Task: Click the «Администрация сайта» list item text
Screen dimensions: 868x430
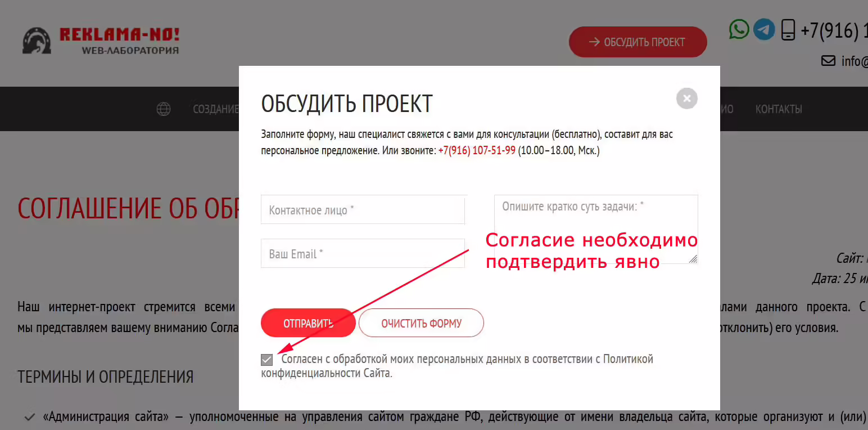Action: [x=454, y=417]
